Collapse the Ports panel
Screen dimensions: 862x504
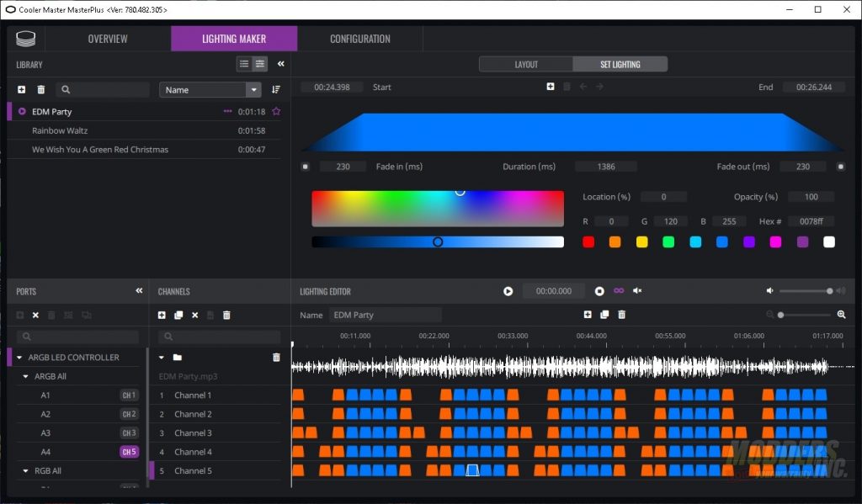139,291
